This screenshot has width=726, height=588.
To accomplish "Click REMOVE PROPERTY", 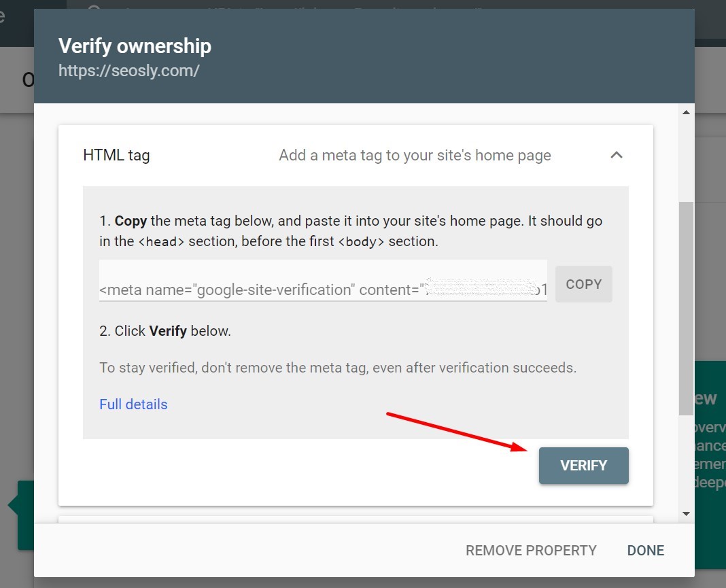I will tap(531, 551).
